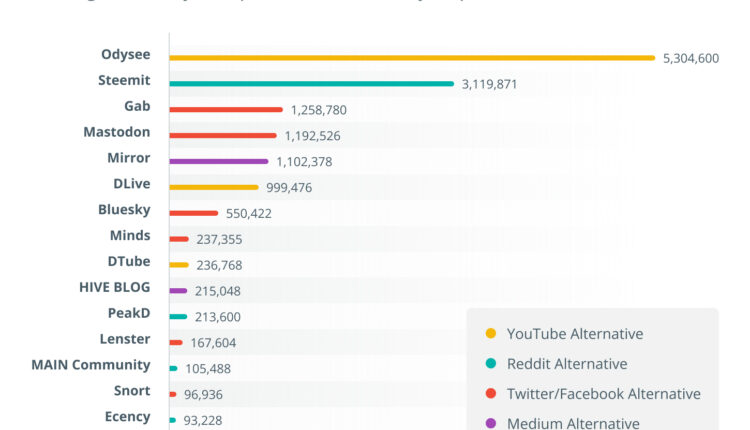The image size is (750, 430).
Task: Select the 167,604 value next to Lenster
Action: pos(213,343)
